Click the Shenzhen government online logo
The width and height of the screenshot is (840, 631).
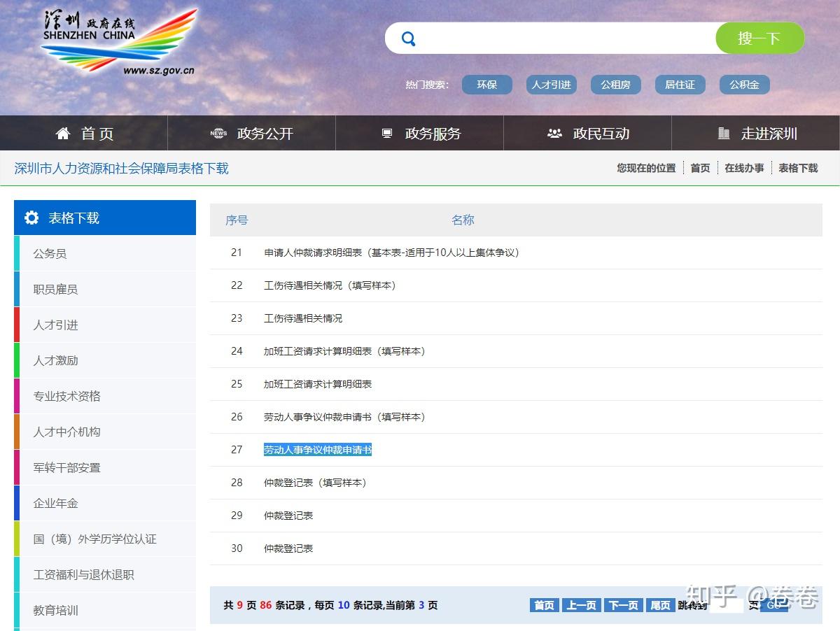119,42
